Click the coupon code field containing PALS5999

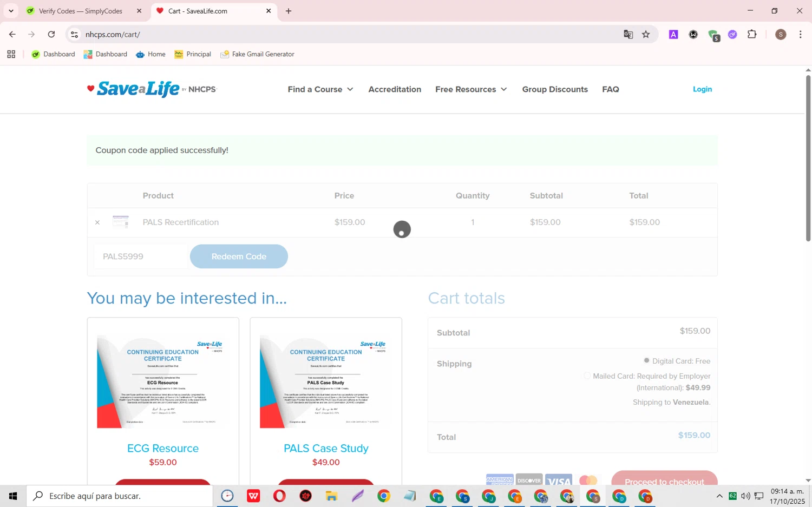click(x=141, y=256)
